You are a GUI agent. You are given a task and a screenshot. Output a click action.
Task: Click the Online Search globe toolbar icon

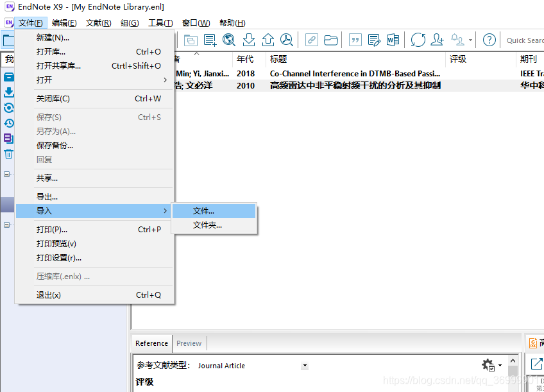228,40
